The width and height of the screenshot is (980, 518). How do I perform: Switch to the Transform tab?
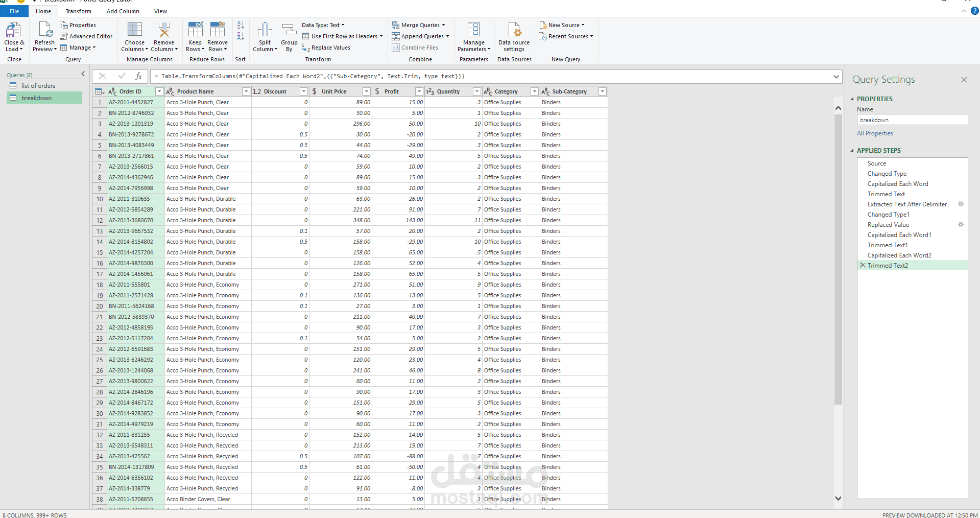[78, 11]
